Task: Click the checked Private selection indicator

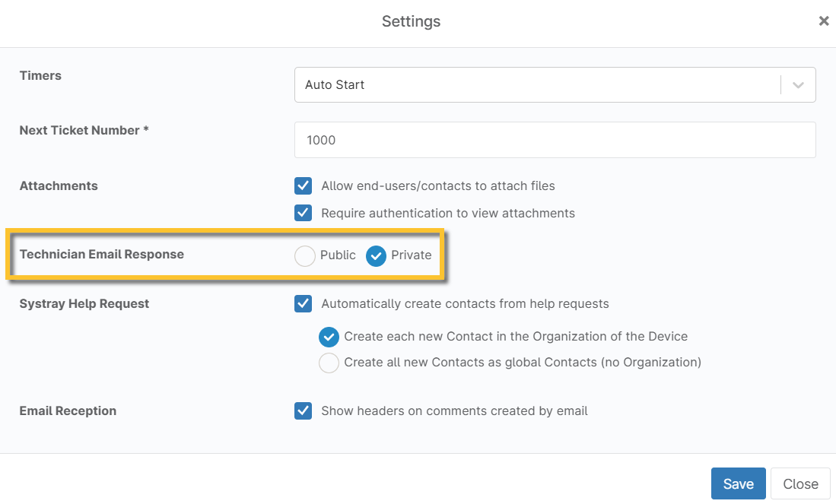Action: pyautogui.click(x=376, y=256)
